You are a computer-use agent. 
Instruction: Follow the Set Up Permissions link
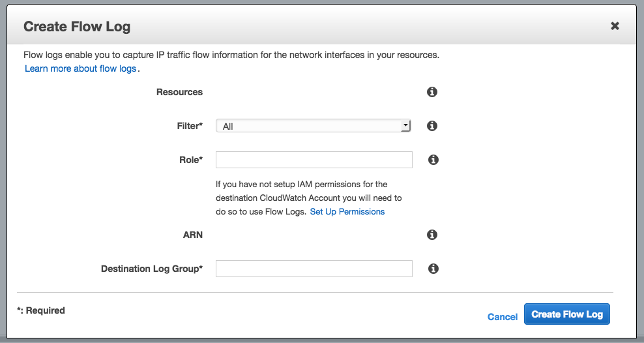347,211
